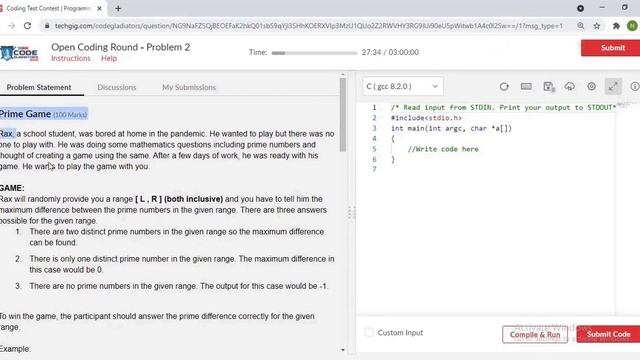Bookmark this page with the star icon
This screenshot has width=640, height=360.
click(597, 26)
